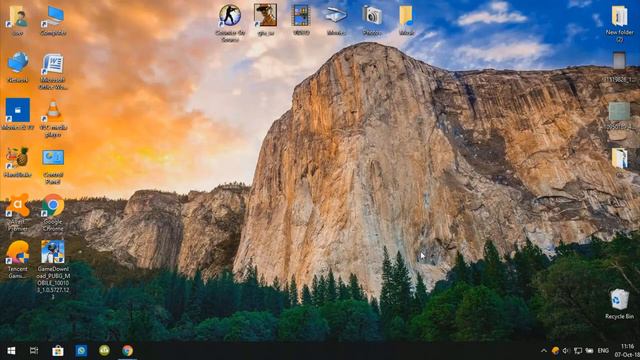Open the volume control in the tray
The width and height of the screenshot is (640, 360).
(x=566, y=351)
